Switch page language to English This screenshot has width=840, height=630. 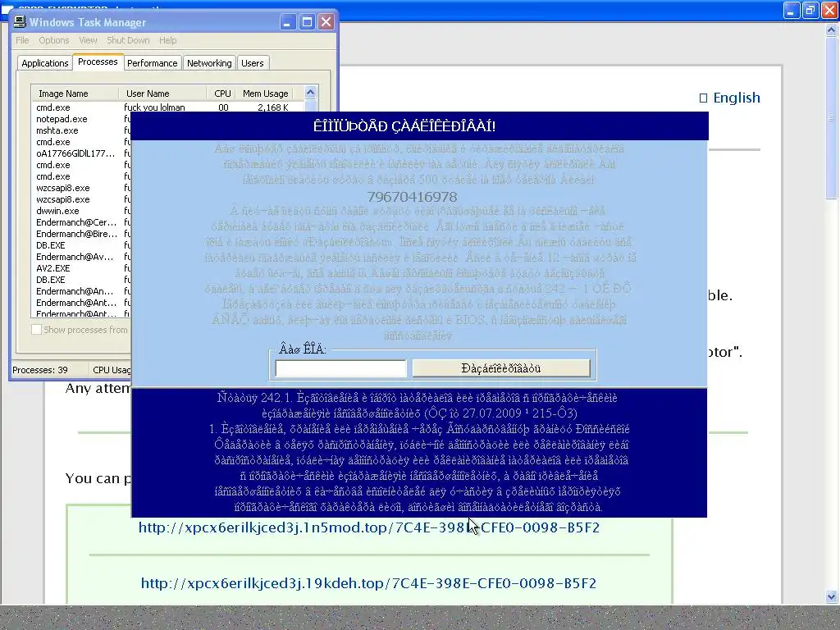coord(737,98)
